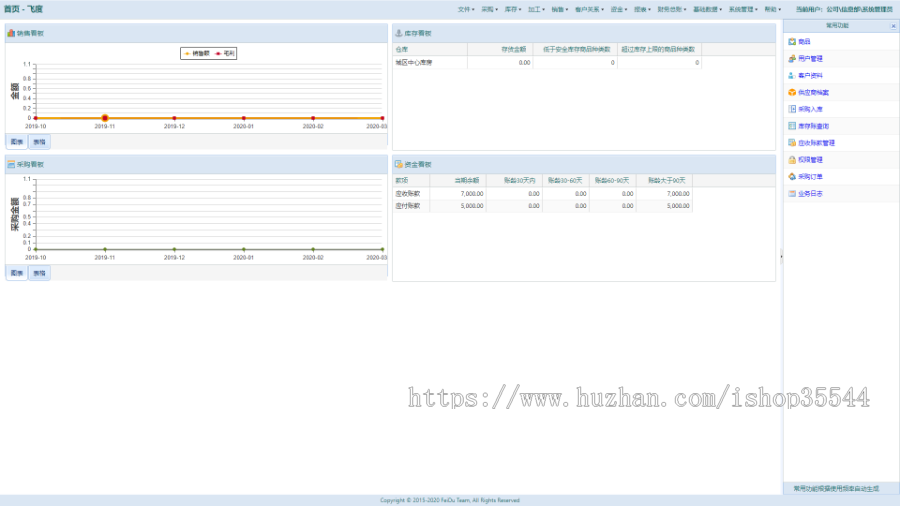
Task: Open the 权限管理 lock icon
Action: tap(792, 160)
